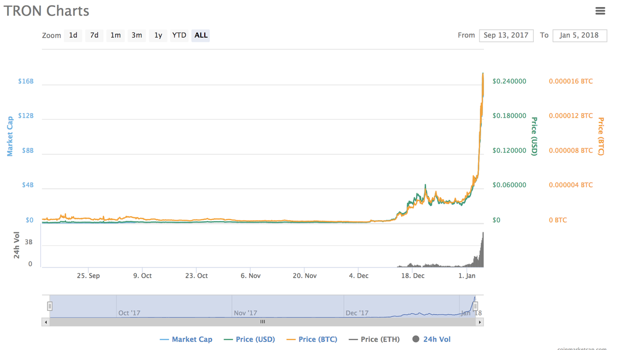Click the scrollbar grip thumb
Image resolution: width=644 pixels, height=350 pixels.
pos(262,322)
